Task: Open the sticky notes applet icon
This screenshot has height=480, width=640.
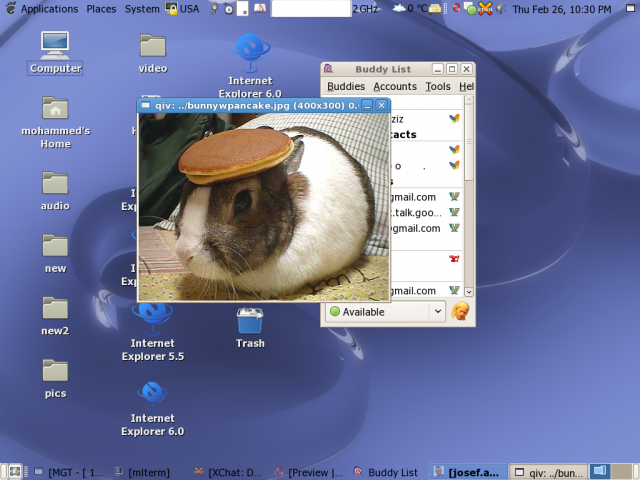Action: pos(242,8)
